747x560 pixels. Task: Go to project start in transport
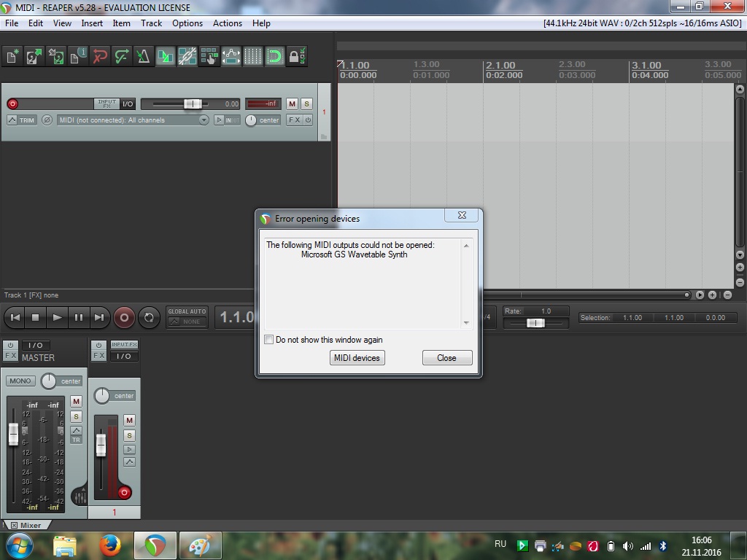click(x=15, y=318)
